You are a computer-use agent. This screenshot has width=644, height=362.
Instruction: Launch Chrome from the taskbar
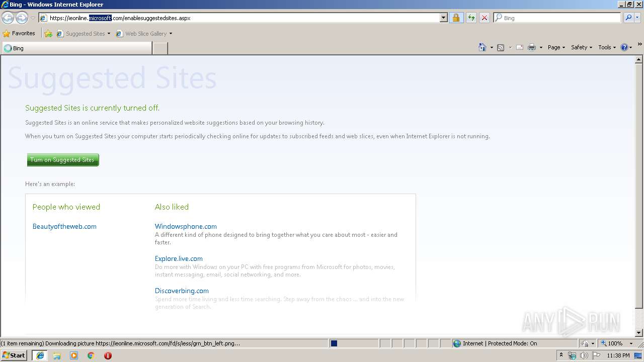pos(91,355)
